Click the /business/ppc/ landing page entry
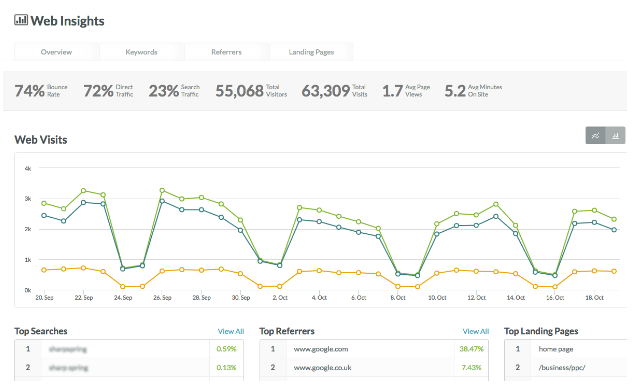Screen dimensions: 635x388 562,368
